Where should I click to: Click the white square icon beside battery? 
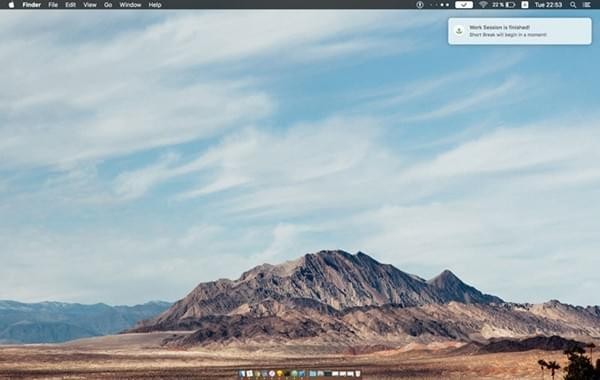tap(525, 5)
